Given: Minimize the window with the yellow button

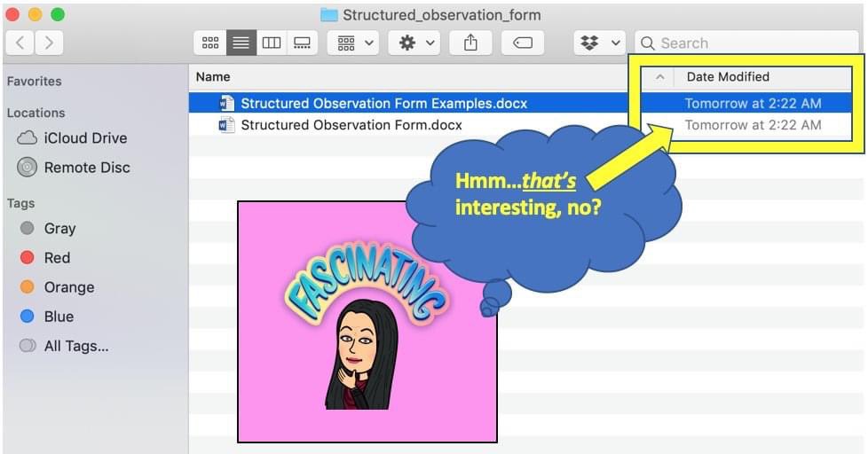Looking at the screenshot, I should tap(35, 14).
